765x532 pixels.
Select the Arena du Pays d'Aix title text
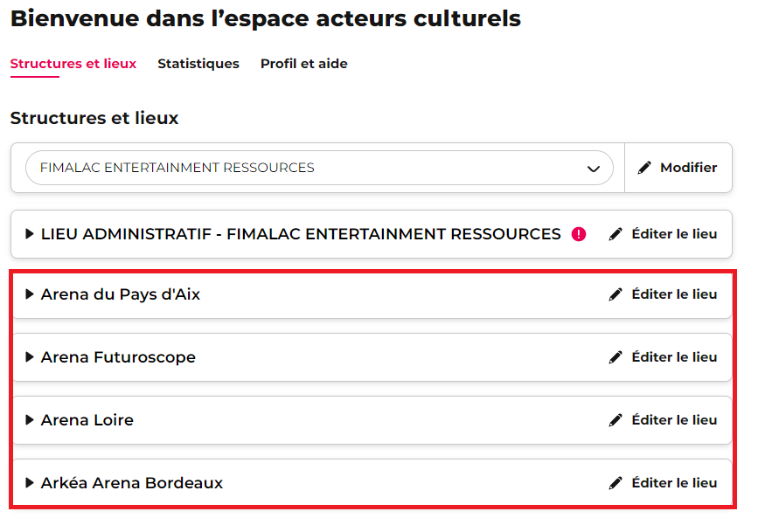pyautogui.click(x=121, y=294)
